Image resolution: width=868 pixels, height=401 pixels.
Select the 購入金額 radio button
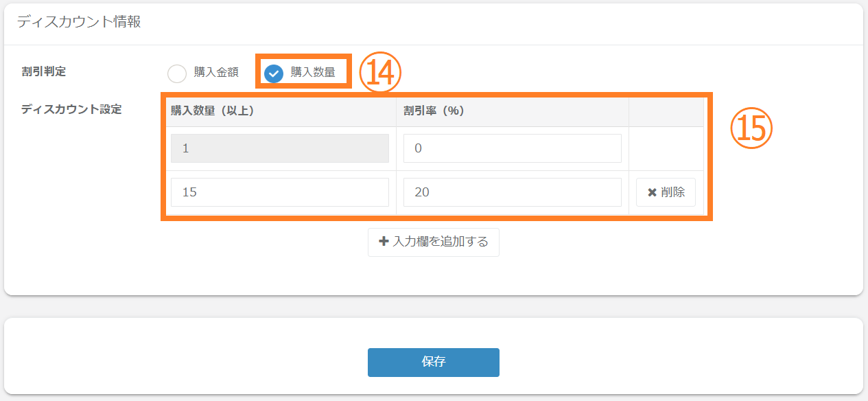click(x=177, y=73)
